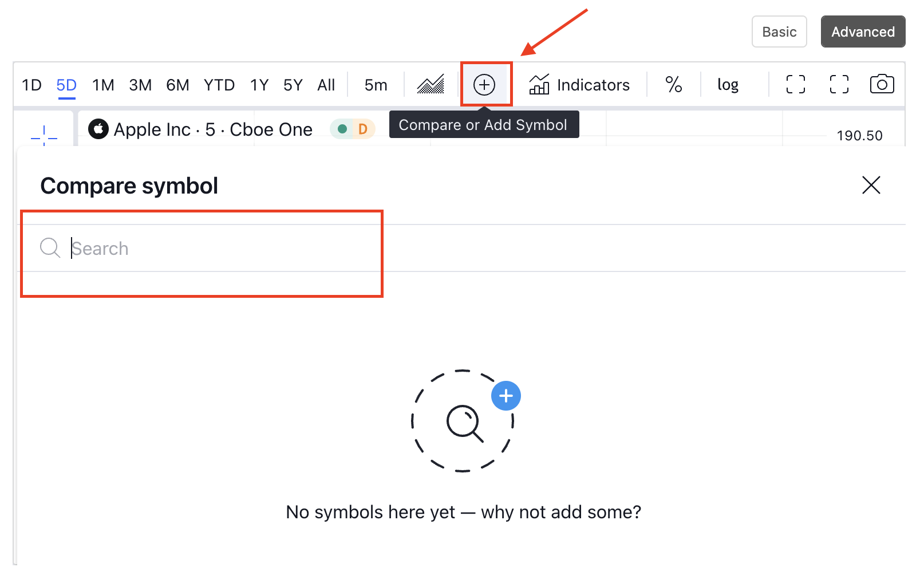This screenshot has height=583, width=924.
Task: Select the crosshair drawing tool
Action: [44, 136]
